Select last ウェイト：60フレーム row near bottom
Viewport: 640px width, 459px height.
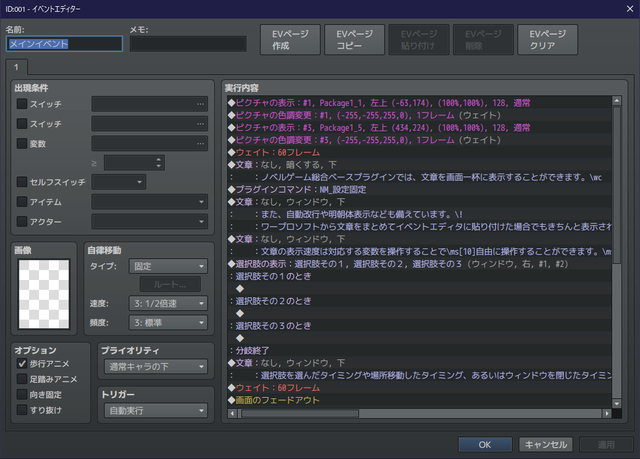(419, 388)
